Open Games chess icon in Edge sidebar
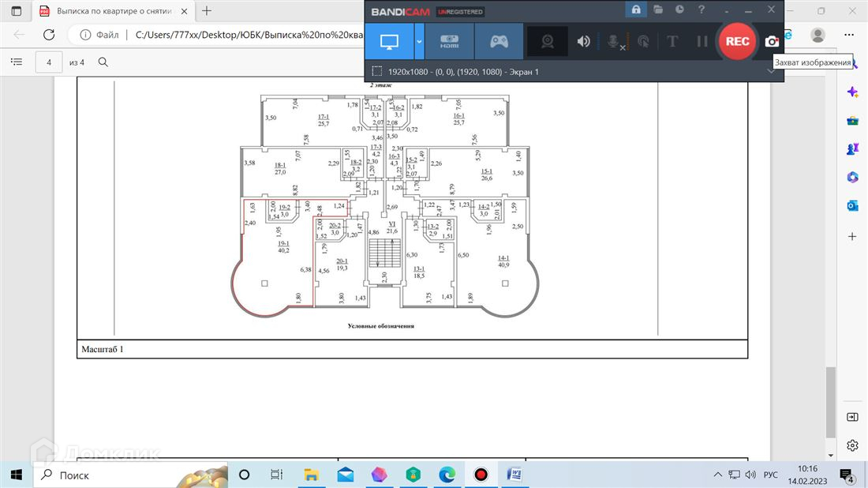The height and width of the screenshot is (488, 868). (852, 149)
